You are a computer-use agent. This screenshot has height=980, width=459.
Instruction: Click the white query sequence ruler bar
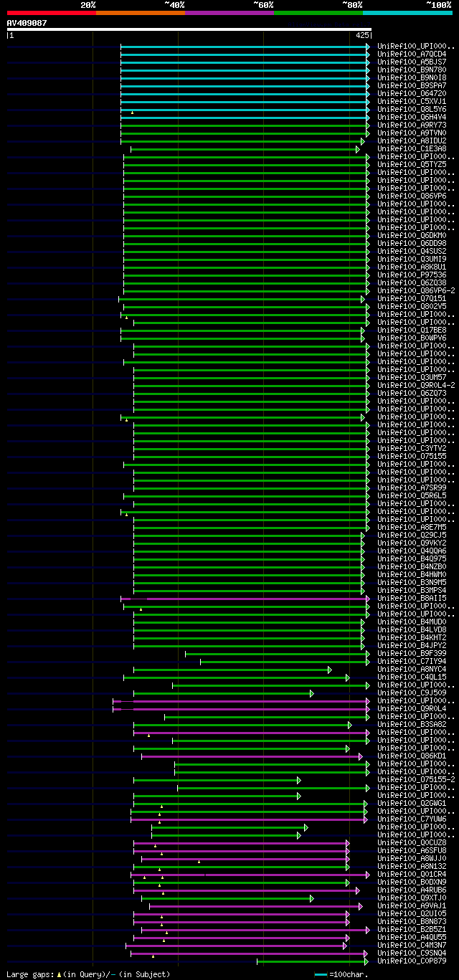point(189,29)
